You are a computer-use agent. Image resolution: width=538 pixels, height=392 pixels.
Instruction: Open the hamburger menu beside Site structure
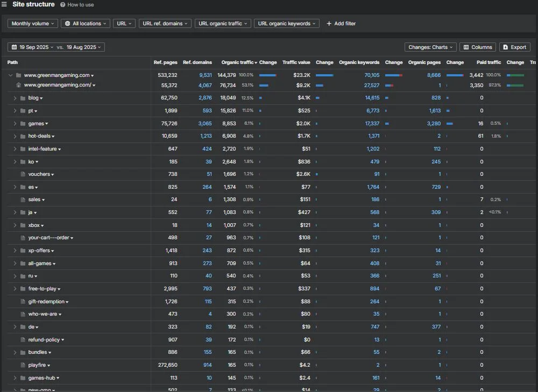4,4
